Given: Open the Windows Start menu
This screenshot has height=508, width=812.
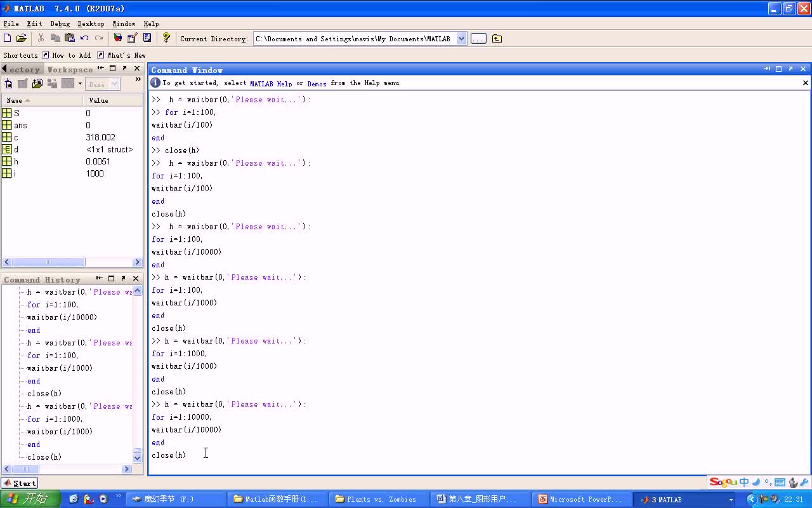Looking at the screenshot, I should tap(30, 499).
